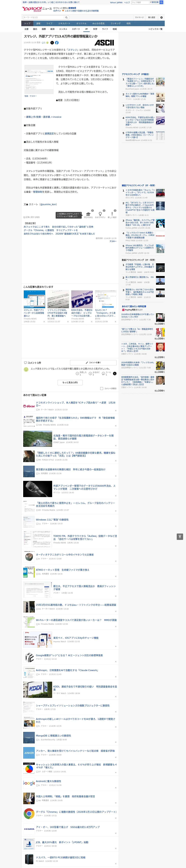The image size is (186, 868).
Task: Click the search magnifier button beside keyword field
Action: pos(66,18)
